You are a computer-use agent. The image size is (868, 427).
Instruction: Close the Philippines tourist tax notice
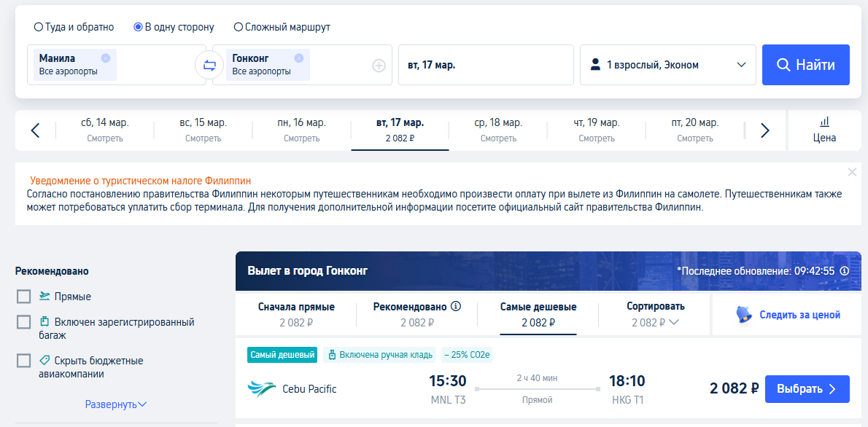pyautogui.click(x=853, y=172)
